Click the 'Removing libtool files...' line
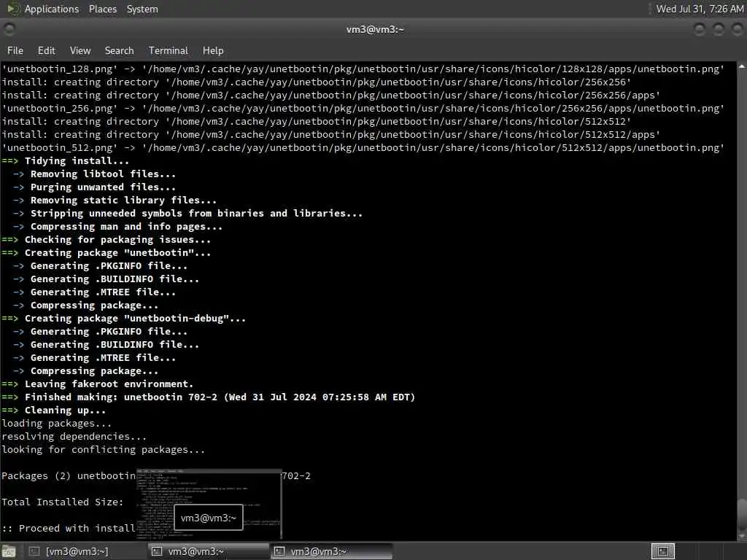The image size is (747, 560). [x=94, y=174]
